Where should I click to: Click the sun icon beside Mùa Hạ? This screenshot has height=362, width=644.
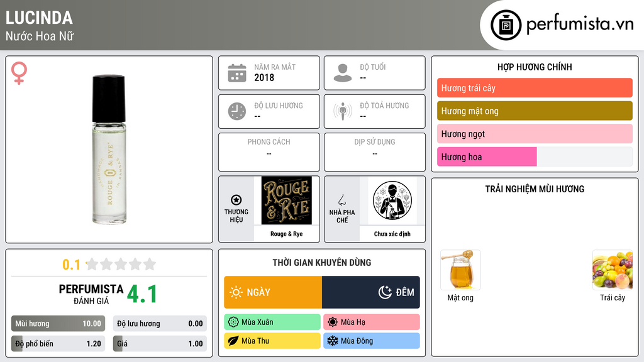point(333,322)
